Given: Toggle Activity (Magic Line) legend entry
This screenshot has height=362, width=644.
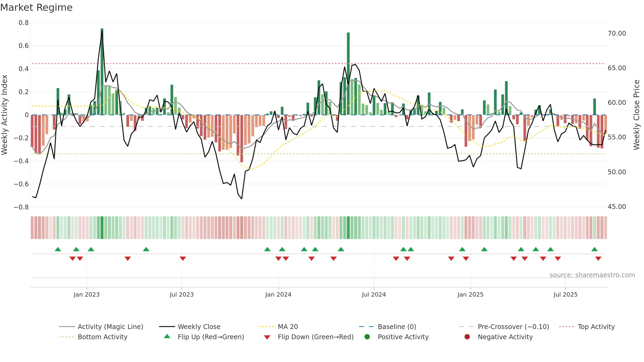Looking at the screenshot, I should pos(101,327).
